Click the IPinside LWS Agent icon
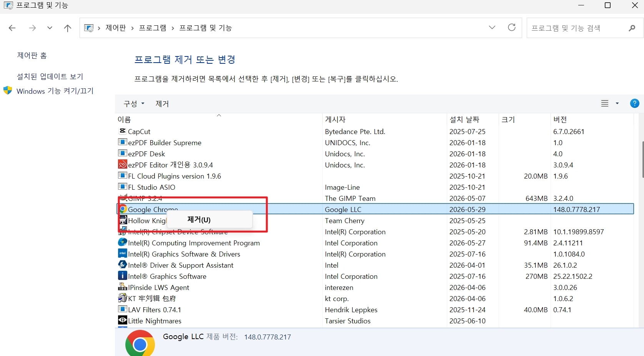 [x=123, y=287]
